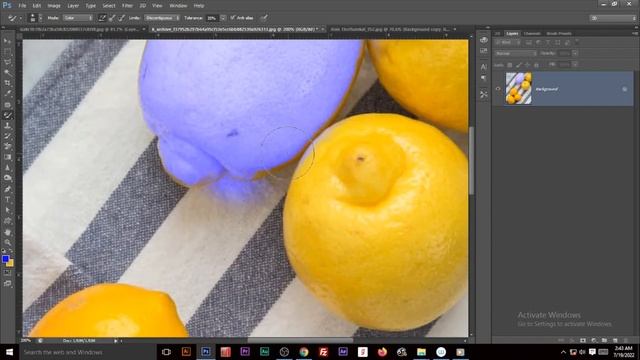Choose Sampling Once option icon
This screenshot has width=640, height=360.
click(x=112, y=18)
